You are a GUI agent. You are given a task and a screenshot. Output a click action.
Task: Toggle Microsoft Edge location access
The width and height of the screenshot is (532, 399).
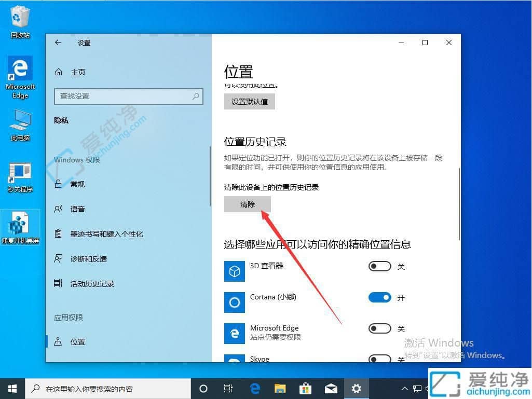click(x=379, y=328)
